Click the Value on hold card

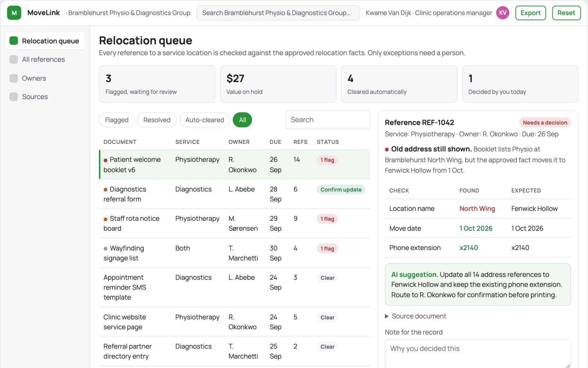(x=278, y=84)
